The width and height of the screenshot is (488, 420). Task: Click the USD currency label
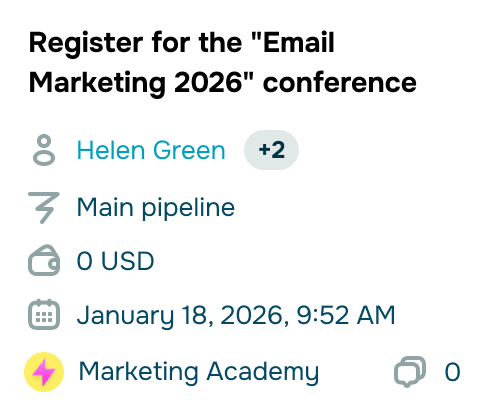pyautogui.click(x=128, y=261)
